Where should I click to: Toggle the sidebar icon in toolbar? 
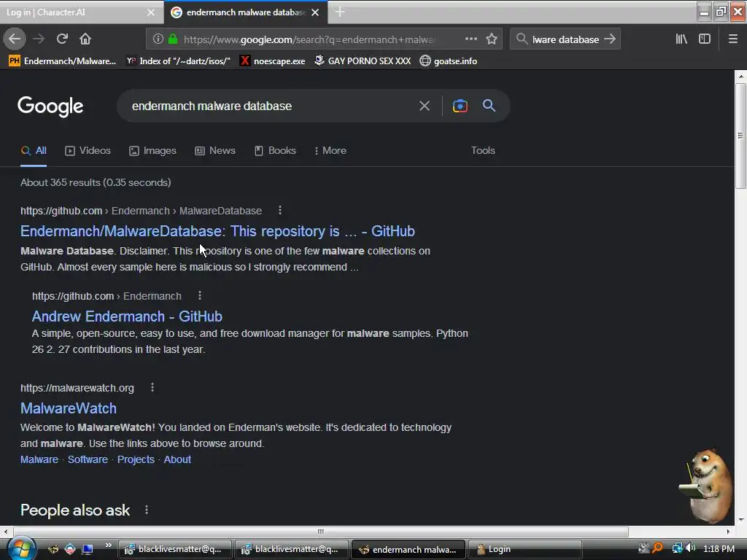tap(705, 39)
